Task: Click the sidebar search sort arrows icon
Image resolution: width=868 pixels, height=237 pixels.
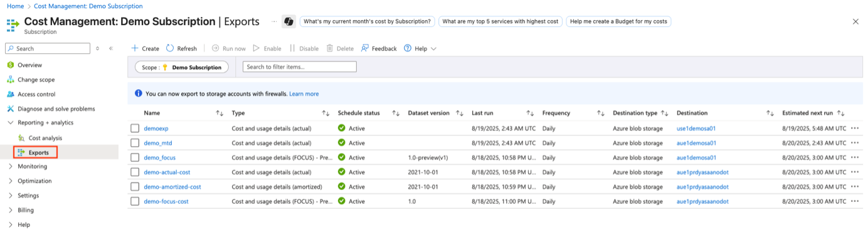Action: (x=97, y=48)
